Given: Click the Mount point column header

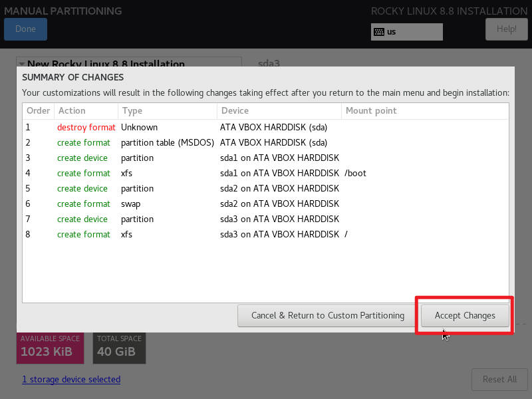Looking at the screenshot, I should coord(425,111).
